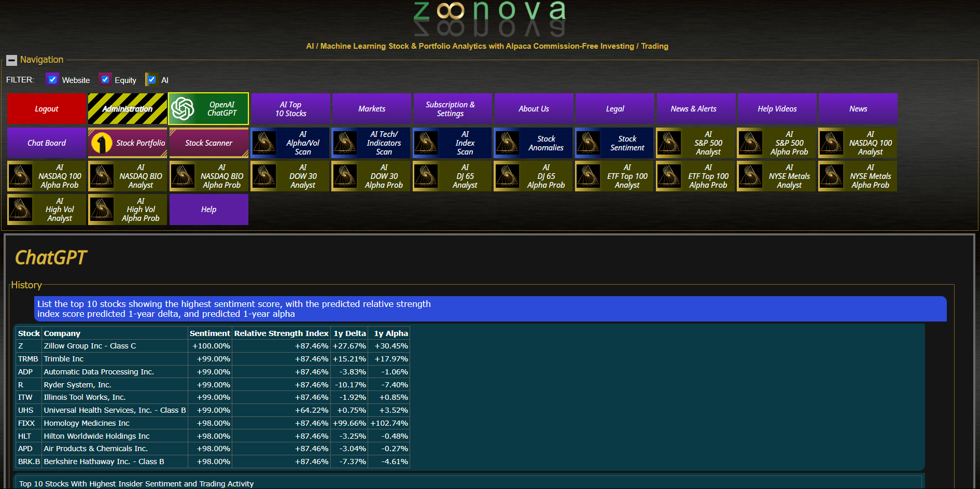
Task: Open the Stock Sentiment tile
Action: click(x=614, y=143)
